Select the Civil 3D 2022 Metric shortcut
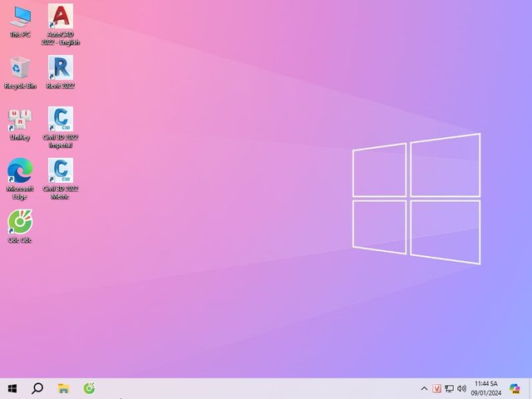The height and width of the screenshot is (399, 532). 61,179
